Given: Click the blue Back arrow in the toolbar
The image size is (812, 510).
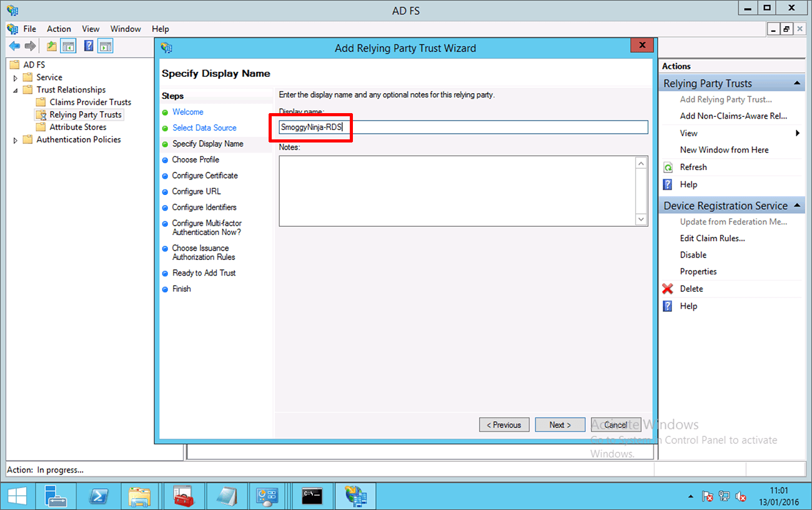Looking at the screenshot, I should (14, 46).
